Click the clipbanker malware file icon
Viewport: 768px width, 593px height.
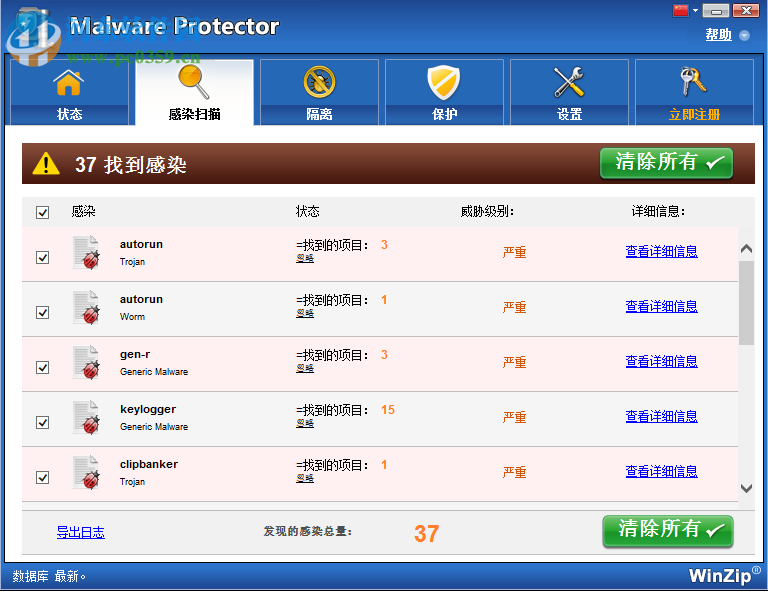pos(86,472)
